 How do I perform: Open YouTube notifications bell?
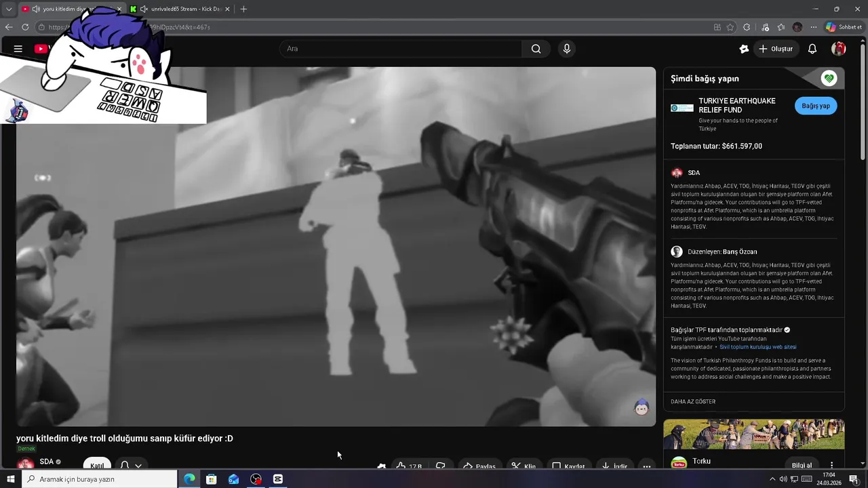812,49
